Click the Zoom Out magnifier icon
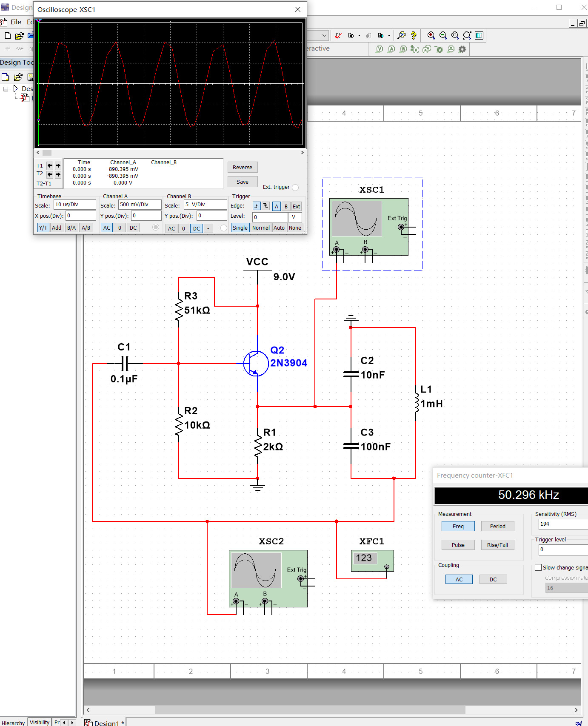 [x=443, y=36]
